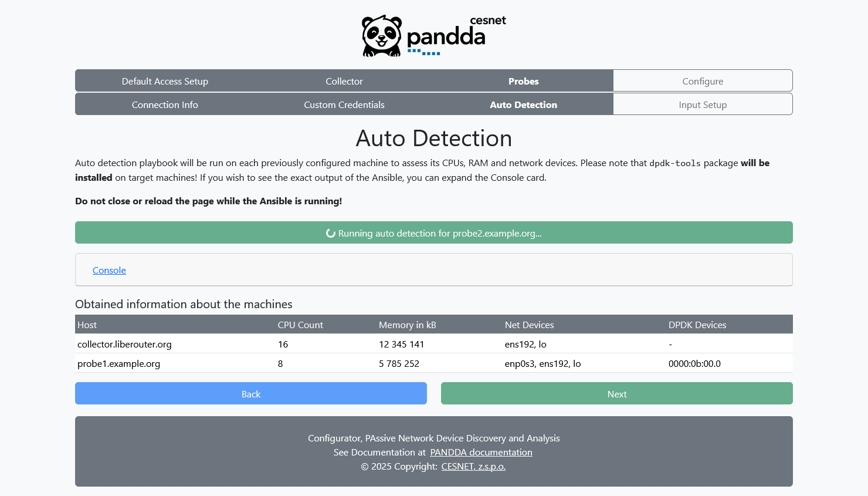Open the CESNET, z.s.p.o. link
The width and height of the screenshot is (868, 496).
473,466
